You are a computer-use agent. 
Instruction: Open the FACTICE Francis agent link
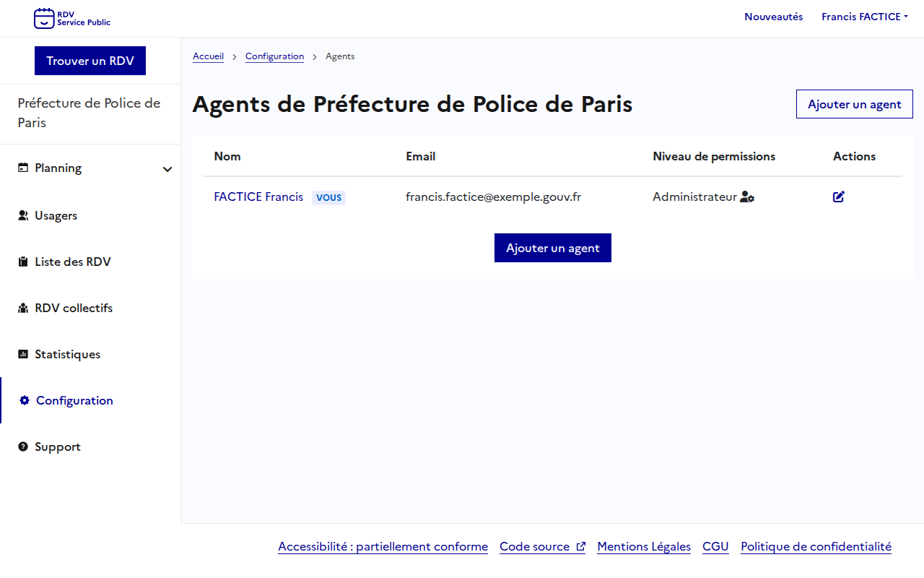[x=258, y=197]
